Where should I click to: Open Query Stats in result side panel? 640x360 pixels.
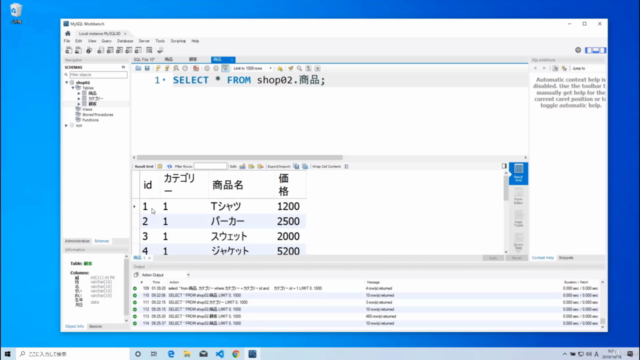click(518, 242)
